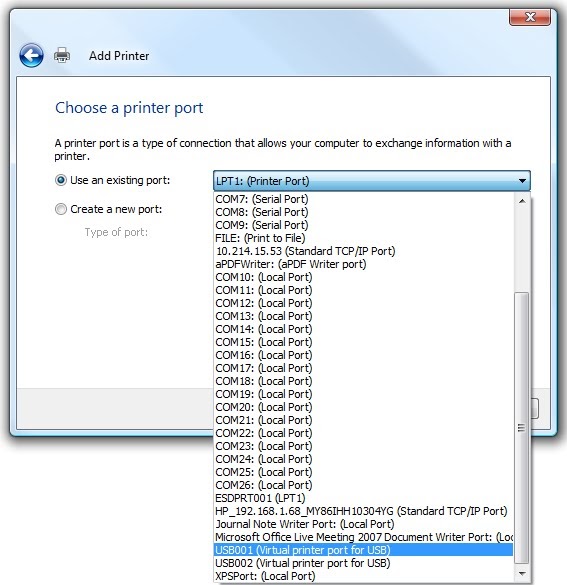Click the scroll down arrow of port list
Viewport: 567px width, 585px height.
click(x=522, y=574)
